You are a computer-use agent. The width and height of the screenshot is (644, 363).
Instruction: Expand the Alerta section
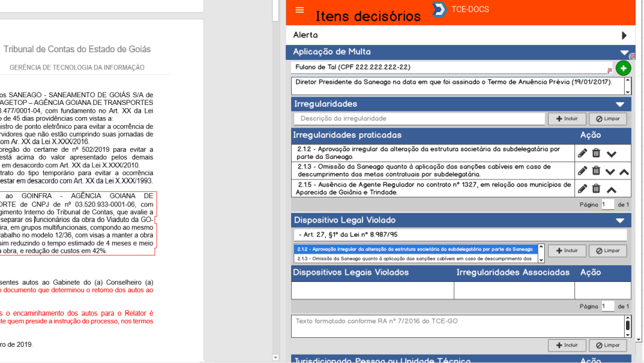[x=623, y=35]
